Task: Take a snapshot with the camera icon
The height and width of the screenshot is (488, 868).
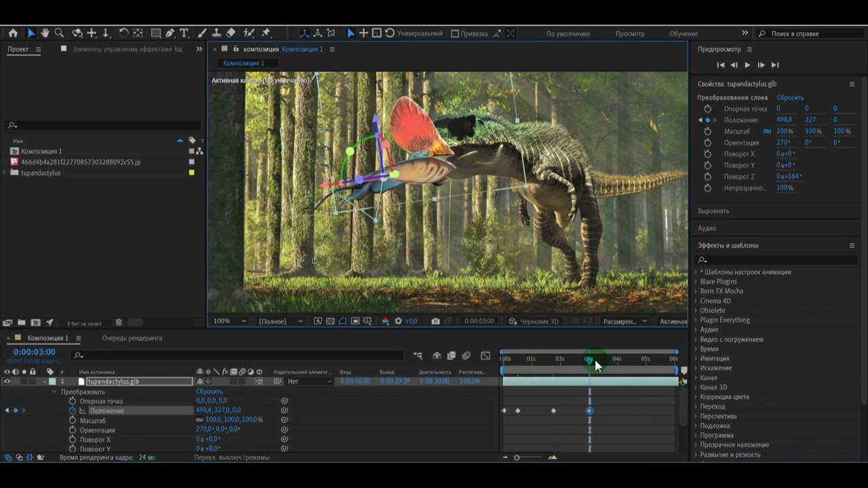Action: point(435,321)
